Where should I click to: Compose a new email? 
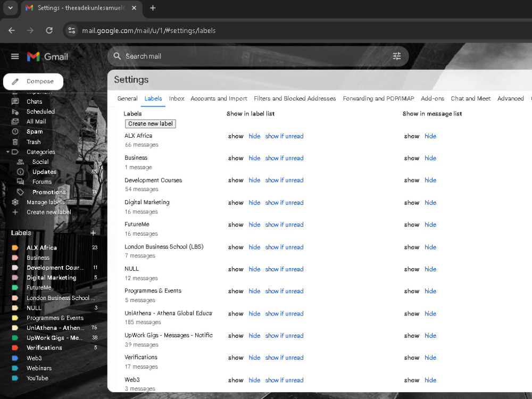tap(33, 81)
